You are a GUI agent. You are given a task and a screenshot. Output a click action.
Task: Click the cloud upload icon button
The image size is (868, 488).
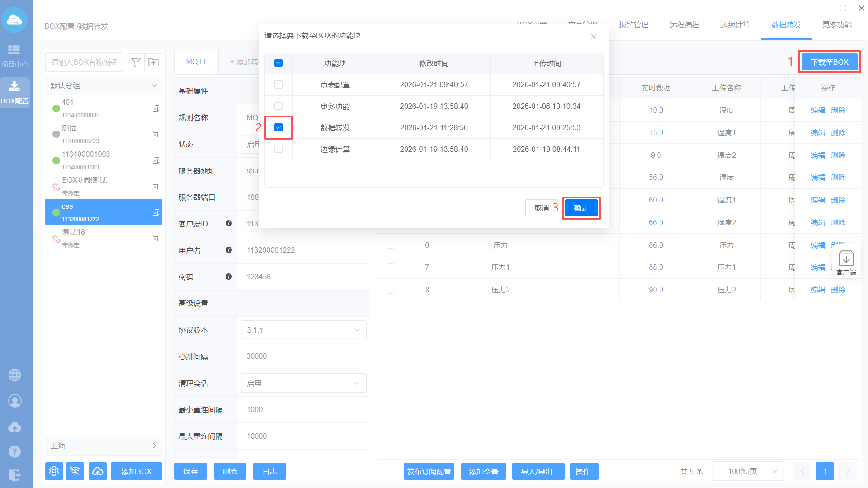(98, 471)
